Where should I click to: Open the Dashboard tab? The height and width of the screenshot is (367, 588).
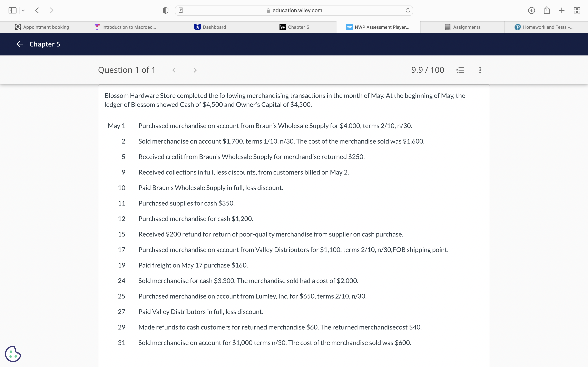click(x=210, y=27)
